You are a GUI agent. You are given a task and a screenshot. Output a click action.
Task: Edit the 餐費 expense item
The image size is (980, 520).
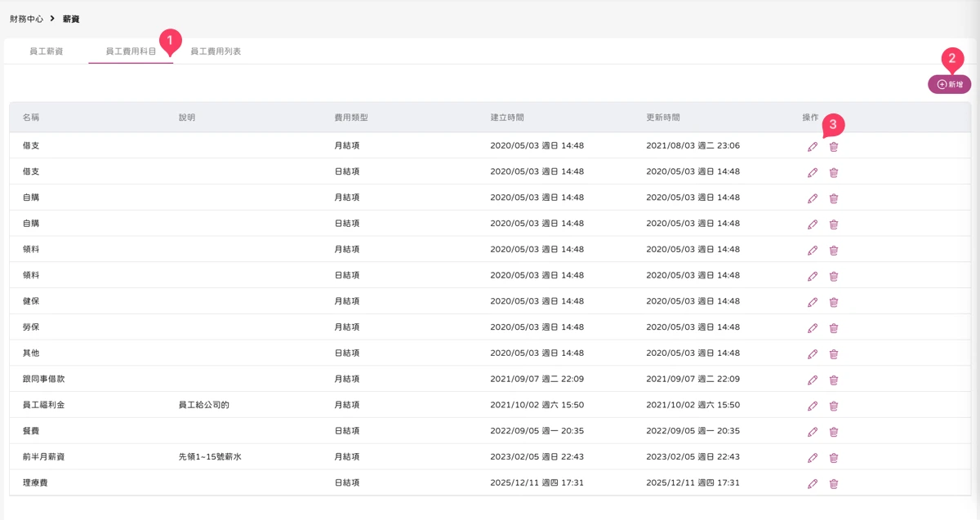813,431
